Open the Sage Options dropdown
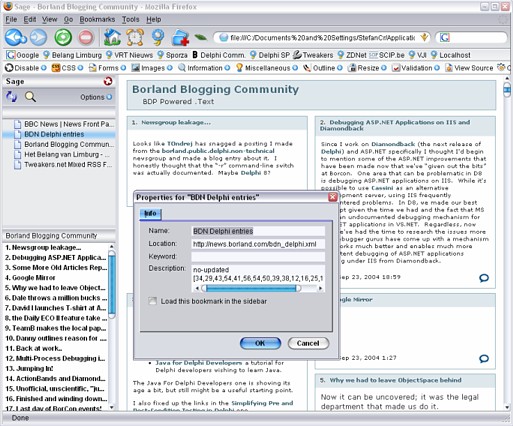 coord(96,97)
